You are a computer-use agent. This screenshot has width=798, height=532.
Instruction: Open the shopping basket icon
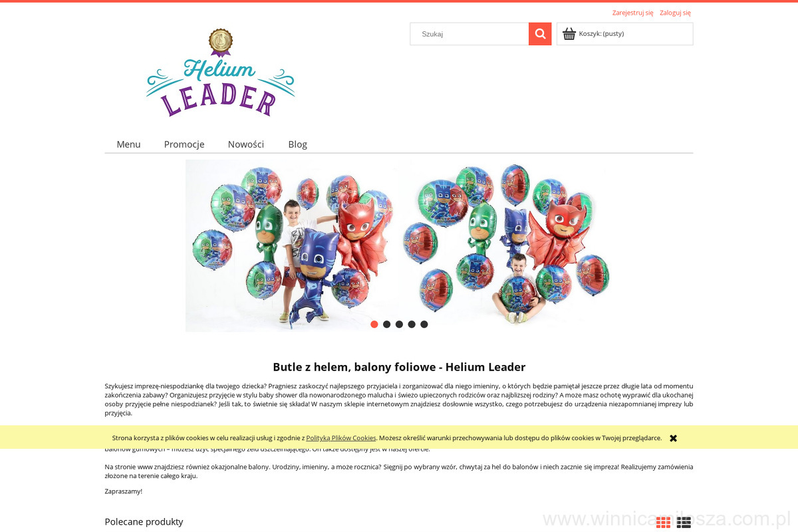[569, 34]
